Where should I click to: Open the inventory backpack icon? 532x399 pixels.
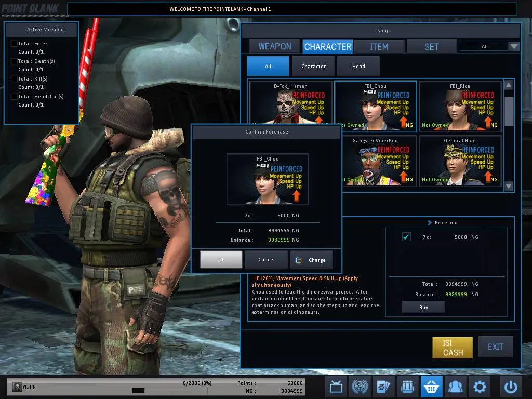coord(407,387)
